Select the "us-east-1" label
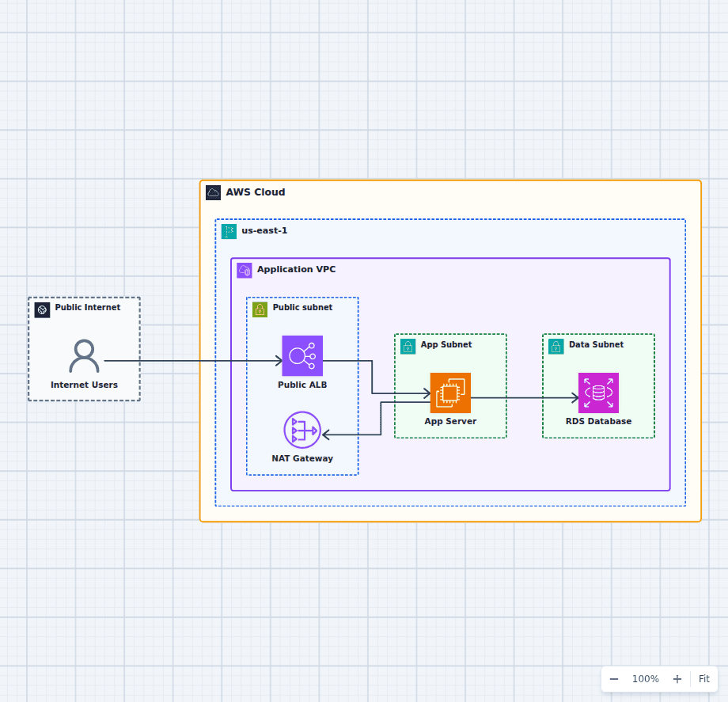The image size is (728, 702). [x=264, y=230]
